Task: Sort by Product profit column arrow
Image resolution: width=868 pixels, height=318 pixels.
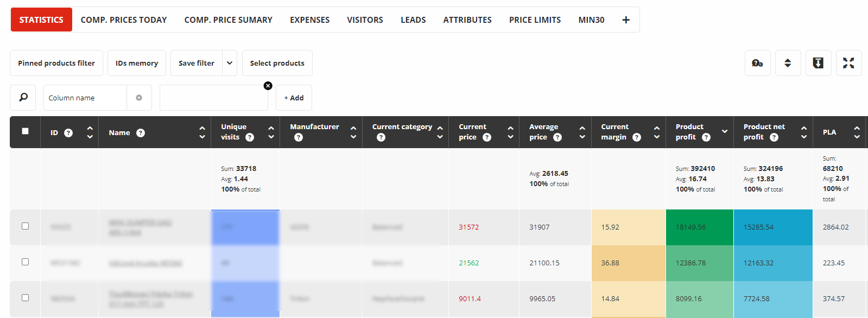Action: 724,132
